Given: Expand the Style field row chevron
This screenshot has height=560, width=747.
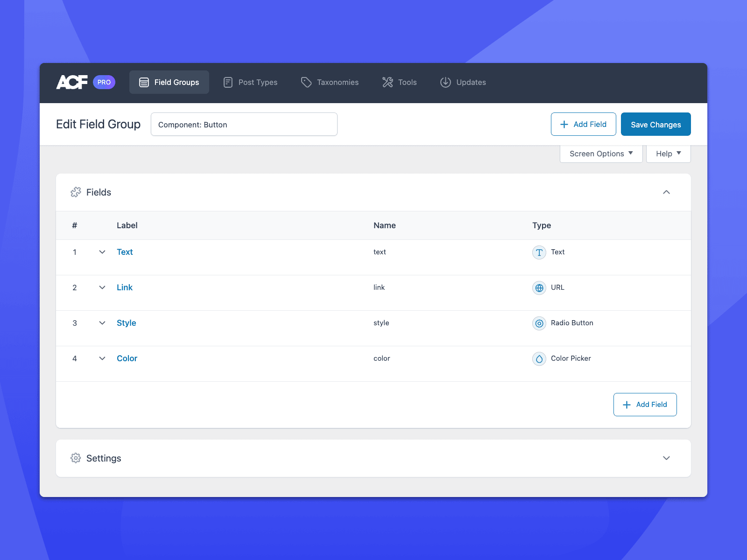Looking at the screenshot, I should (102, 323).
